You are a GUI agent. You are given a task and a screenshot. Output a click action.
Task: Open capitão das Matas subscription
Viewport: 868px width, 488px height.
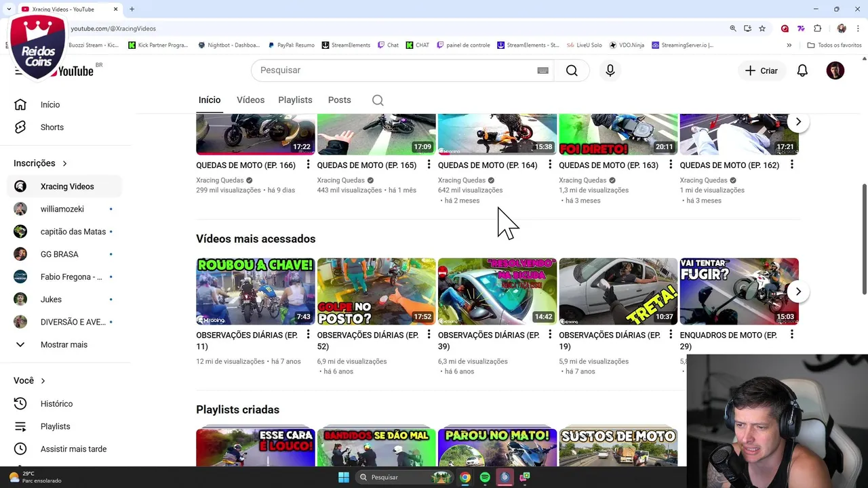(65, 232)
